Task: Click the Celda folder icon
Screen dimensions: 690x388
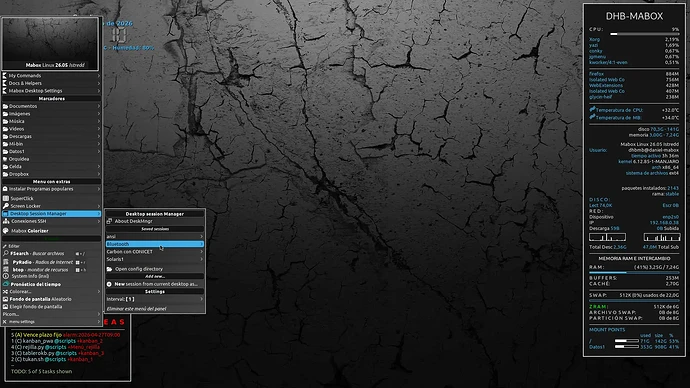Action: 5,166
